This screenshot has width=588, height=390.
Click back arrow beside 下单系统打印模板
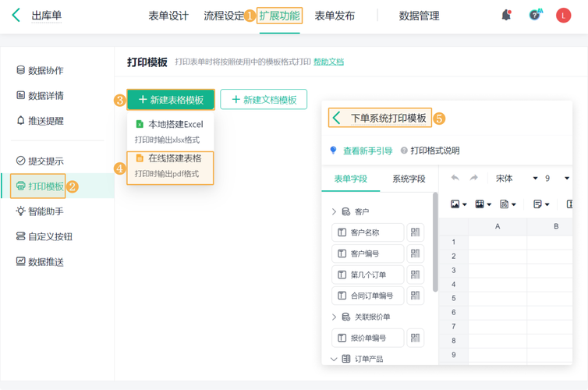(x=336, y=118)
